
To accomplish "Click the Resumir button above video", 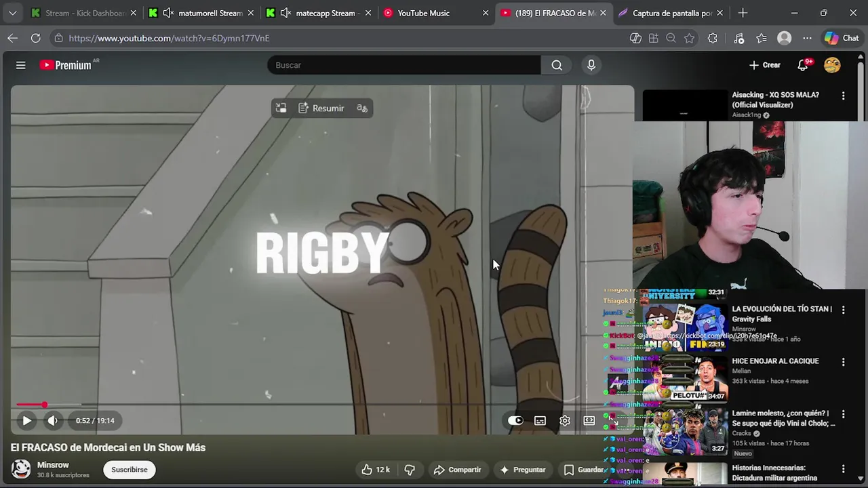I will tap(321, 108).
